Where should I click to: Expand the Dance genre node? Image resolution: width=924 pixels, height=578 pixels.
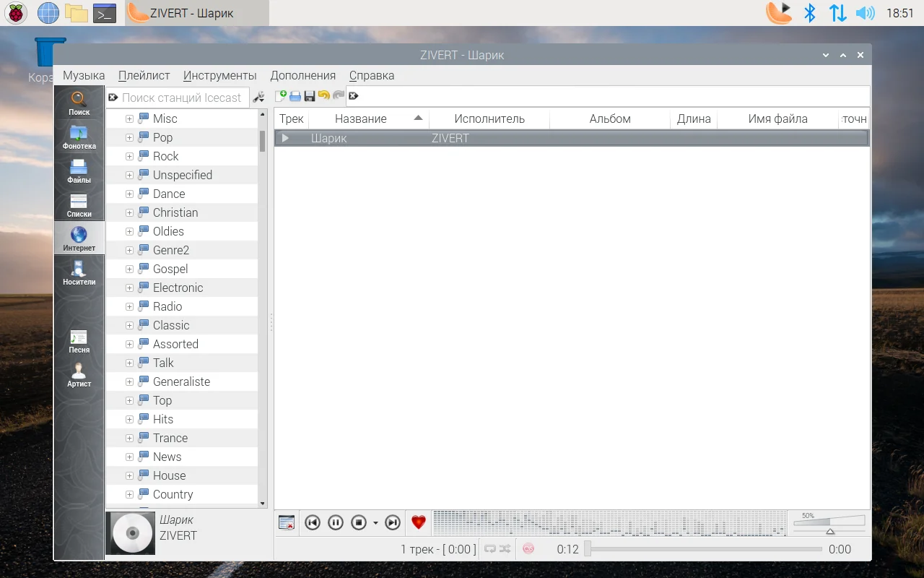tap(129, 194)
